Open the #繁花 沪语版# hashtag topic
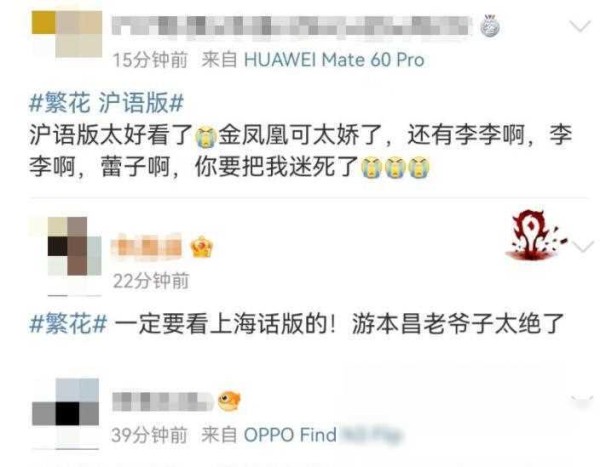Screen dimensions: 600x467 point(106,103)
